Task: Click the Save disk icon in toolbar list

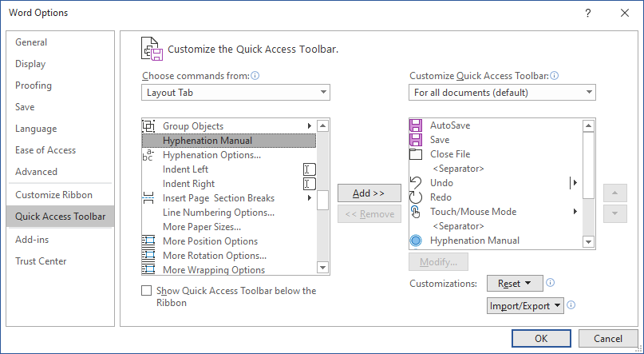Action: (416, 140)
